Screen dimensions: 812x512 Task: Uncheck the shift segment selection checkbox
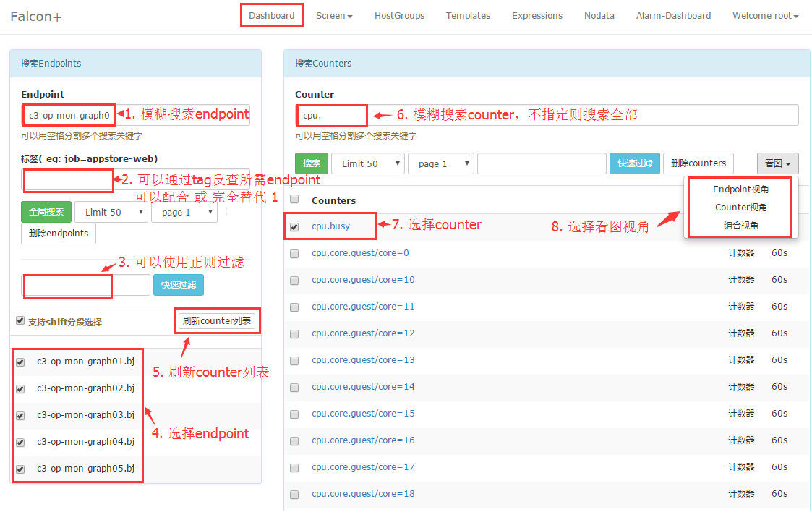click(20, 321)
